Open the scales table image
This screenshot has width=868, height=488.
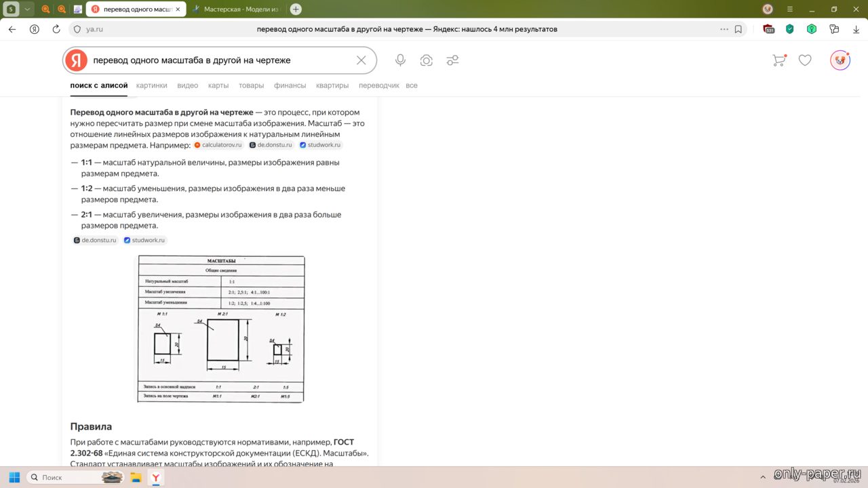[221, 329]
